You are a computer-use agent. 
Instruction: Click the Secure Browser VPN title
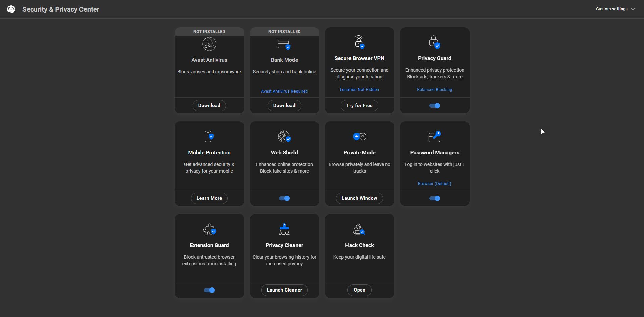click(360, 58)
